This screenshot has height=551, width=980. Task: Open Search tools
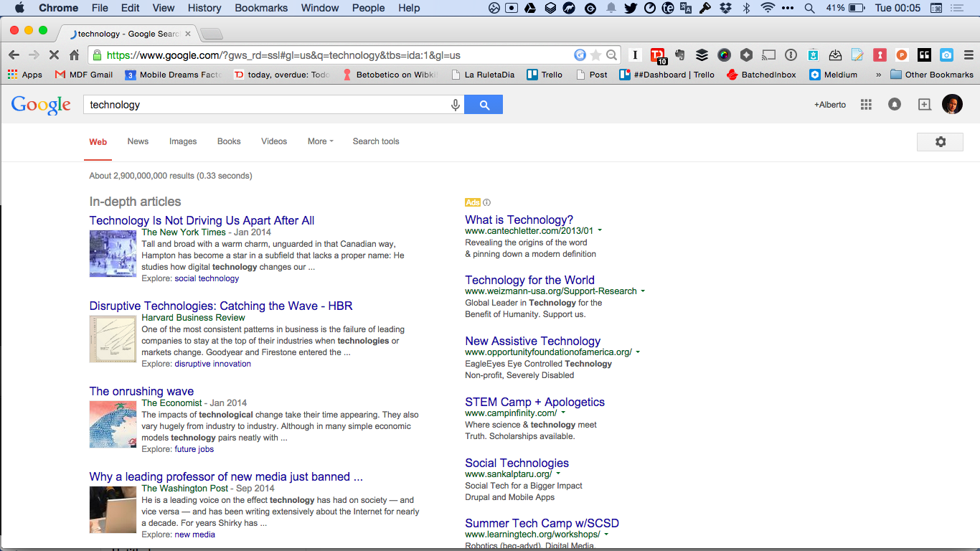click(x=376, y=141)
